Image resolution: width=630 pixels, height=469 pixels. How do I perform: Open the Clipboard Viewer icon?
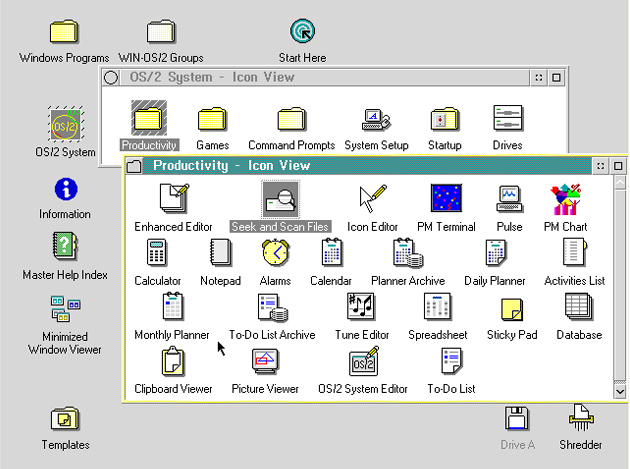[x=173, y=361]
